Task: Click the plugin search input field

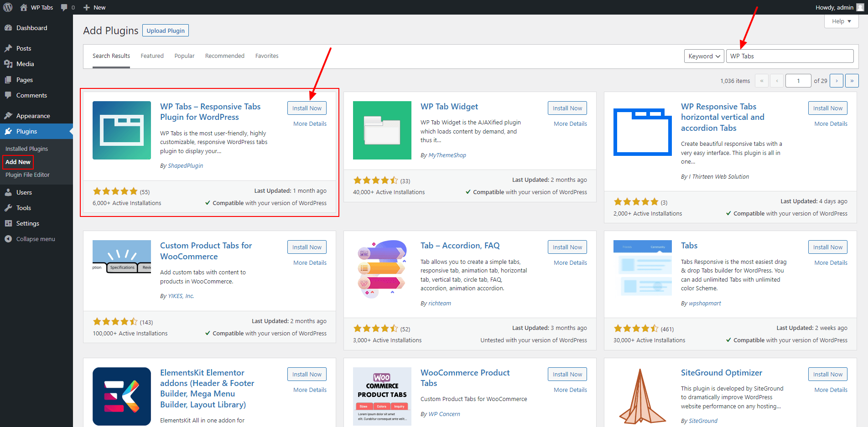Action: click(790, 56)
